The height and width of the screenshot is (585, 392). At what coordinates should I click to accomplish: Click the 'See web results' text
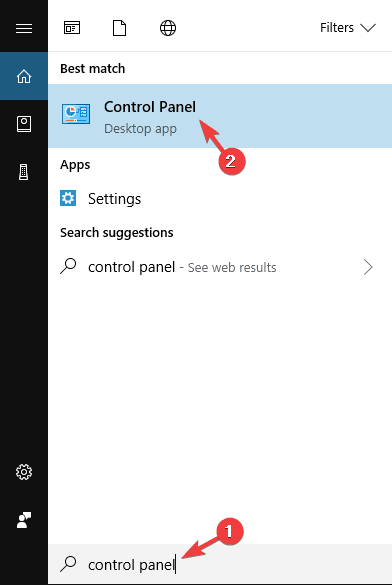(x=232, y=268)
